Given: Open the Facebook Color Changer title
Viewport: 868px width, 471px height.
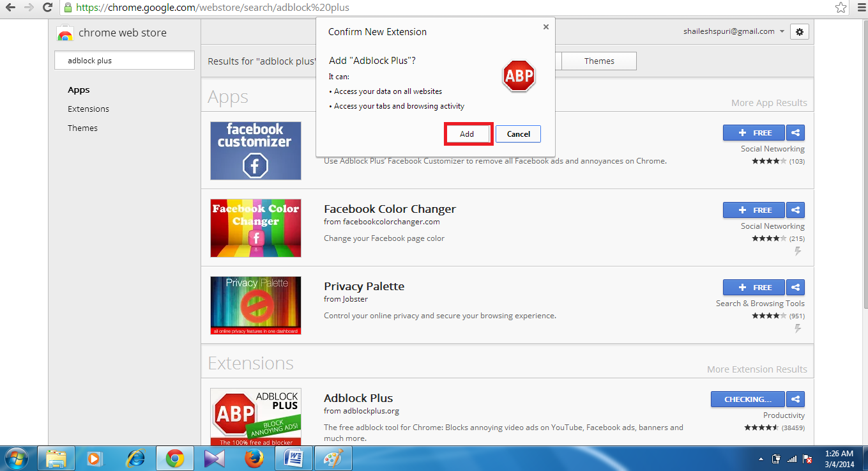Looking at the screenshot, I should (390, 209).
